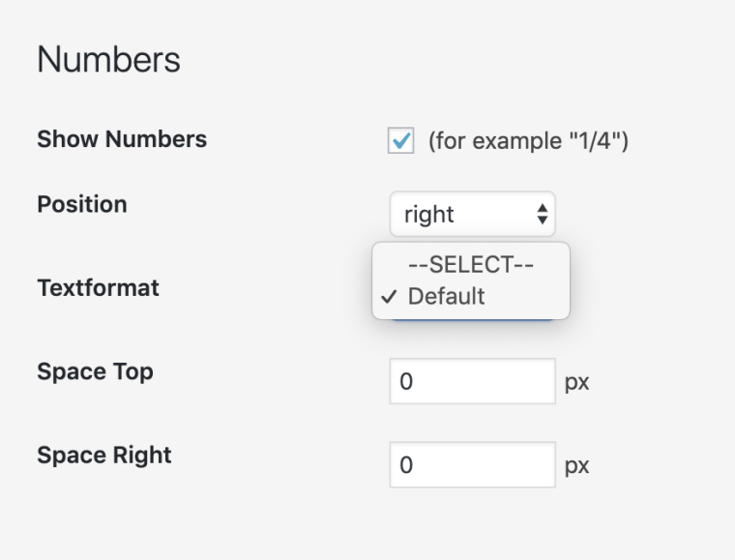Click the Space Top label
This screenshot has width=735, height=560.
[95, 371]
